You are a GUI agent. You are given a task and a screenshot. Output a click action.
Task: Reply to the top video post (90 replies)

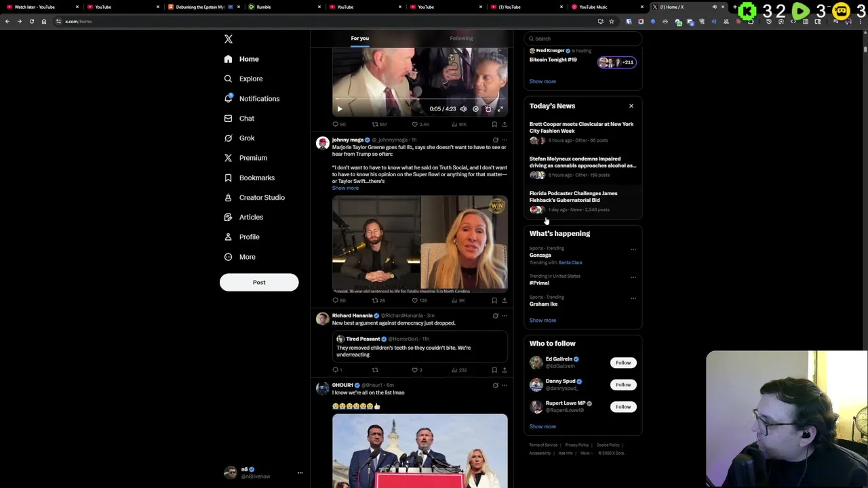[339, 124]
